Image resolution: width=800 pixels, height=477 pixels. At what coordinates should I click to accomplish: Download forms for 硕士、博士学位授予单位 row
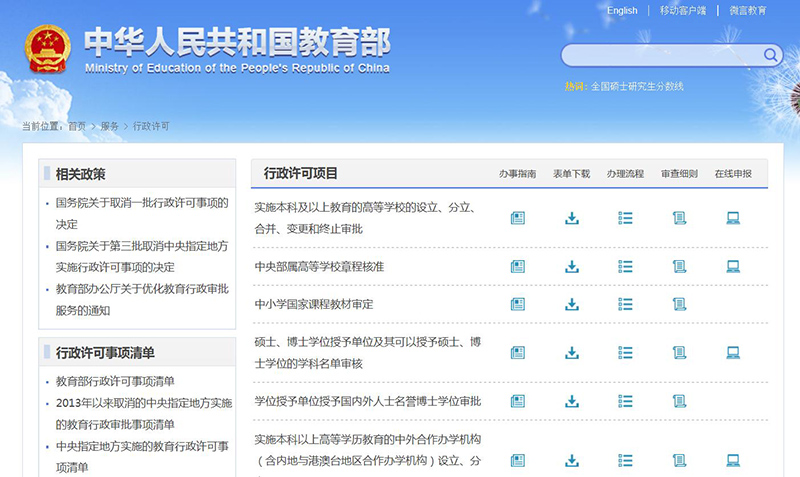(572, 353)
